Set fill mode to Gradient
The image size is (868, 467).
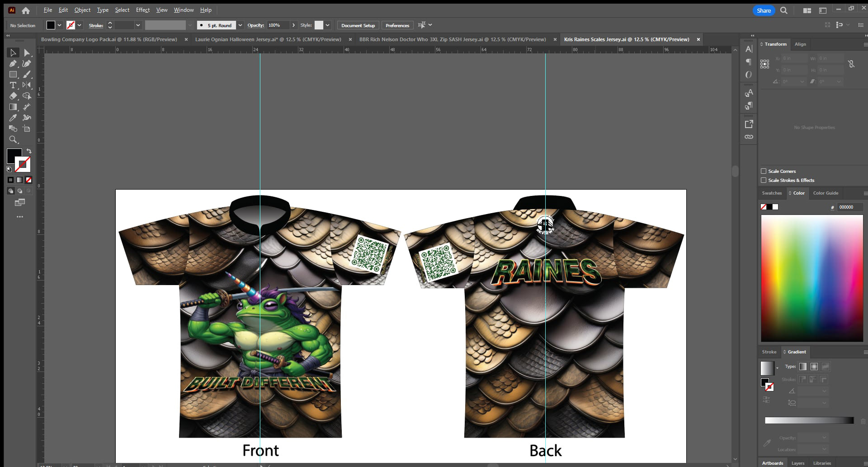(19, 180)
